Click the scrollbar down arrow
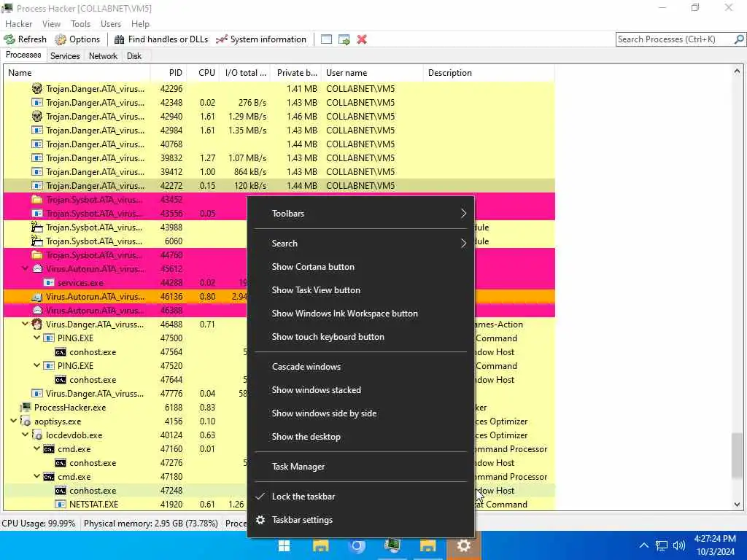747x560 pixels. point(737,505)
